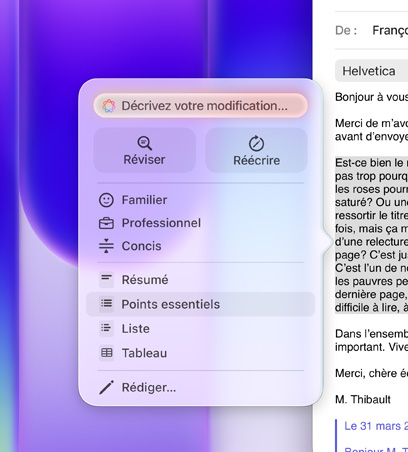408x452 pixels.
Task: Select the Concis option
Action: (x=200, y=246)
